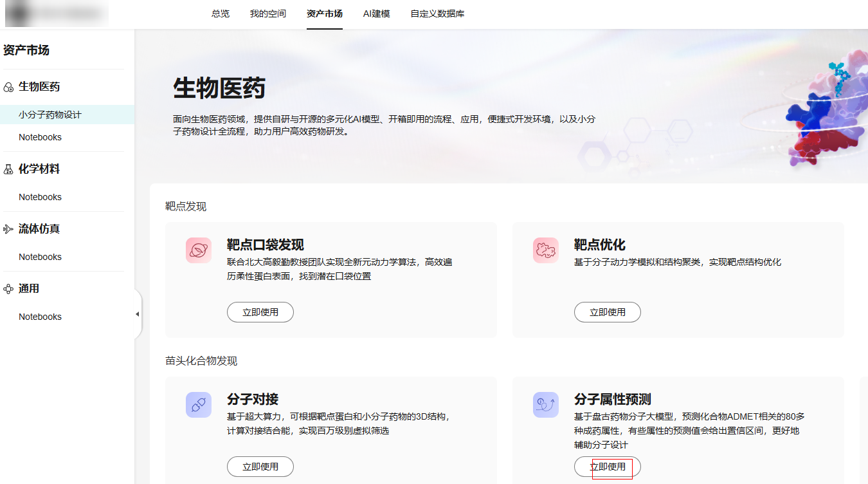
Task: Click 立即使用 for 靶点口袋发现
Action: tap(260, 312)
